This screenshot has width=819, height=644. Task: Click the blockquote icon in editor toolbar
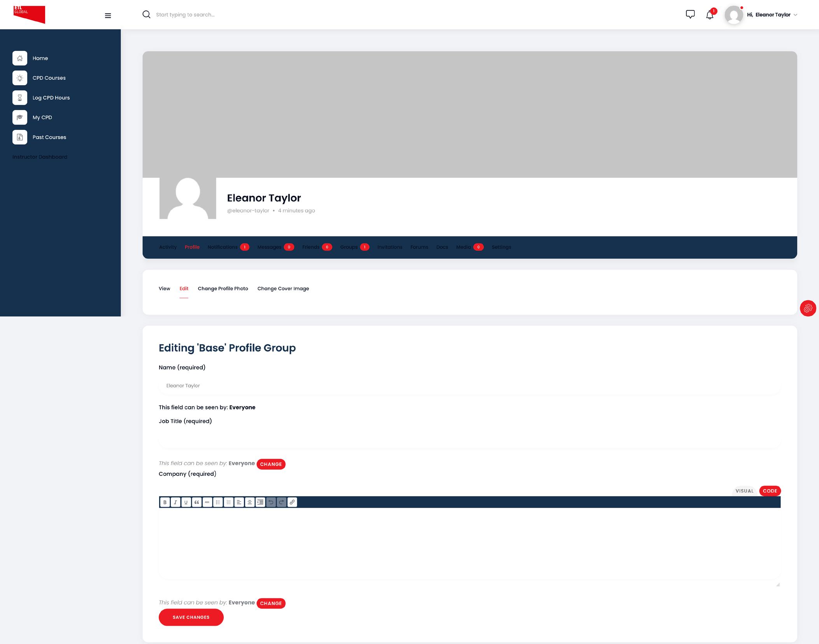(197, 502)
